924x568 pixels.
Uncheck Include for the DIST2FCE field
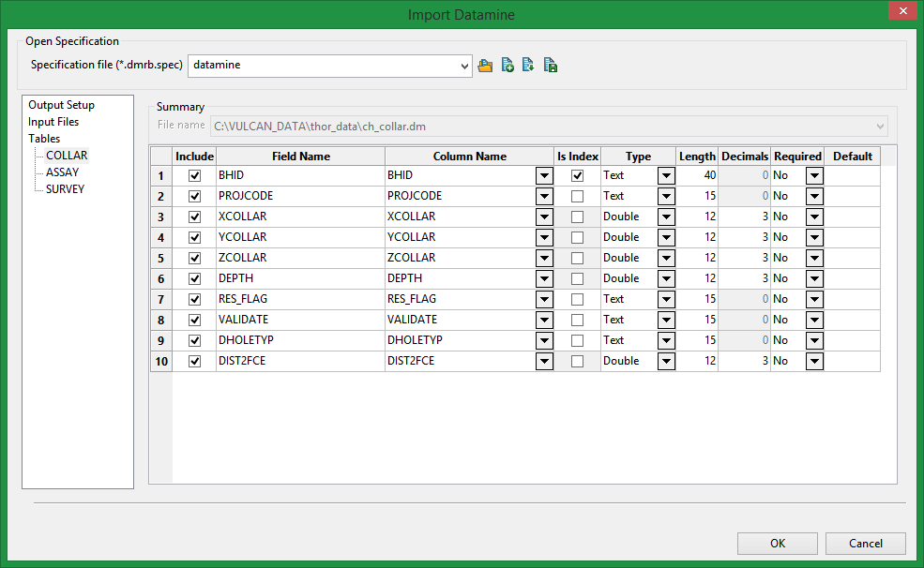tap(195, 361)
